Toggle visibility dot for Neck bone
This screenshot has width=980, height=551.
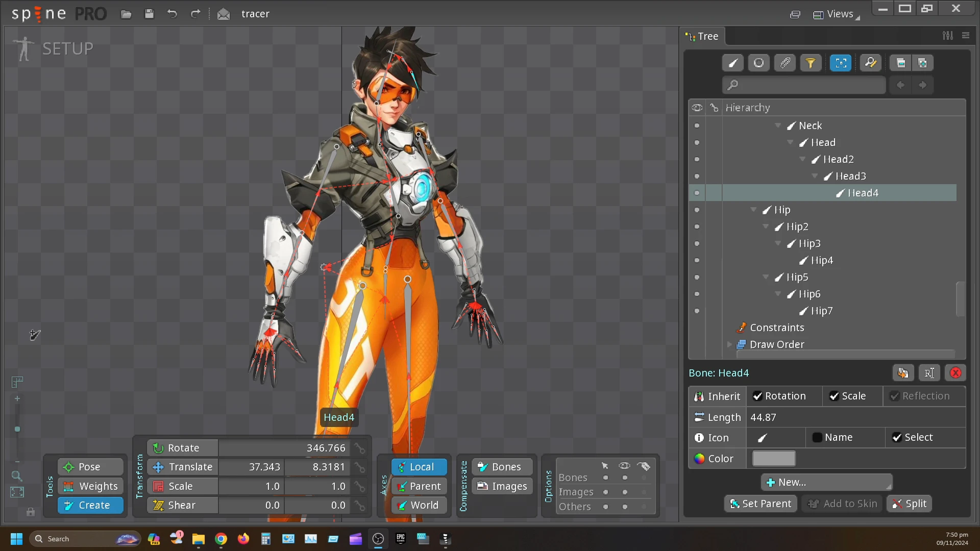[697, 126]
